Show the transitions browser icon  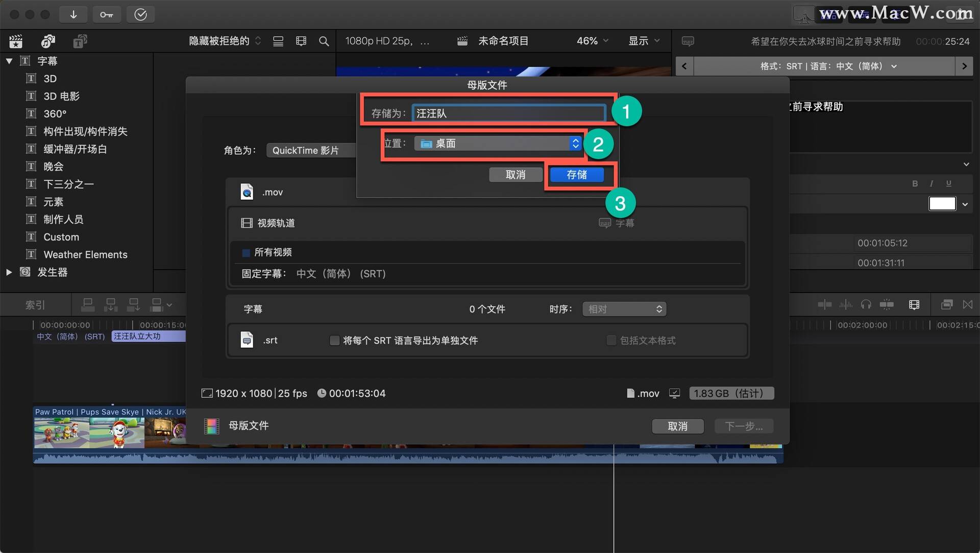pyautogui.click(x=967, y=305)
